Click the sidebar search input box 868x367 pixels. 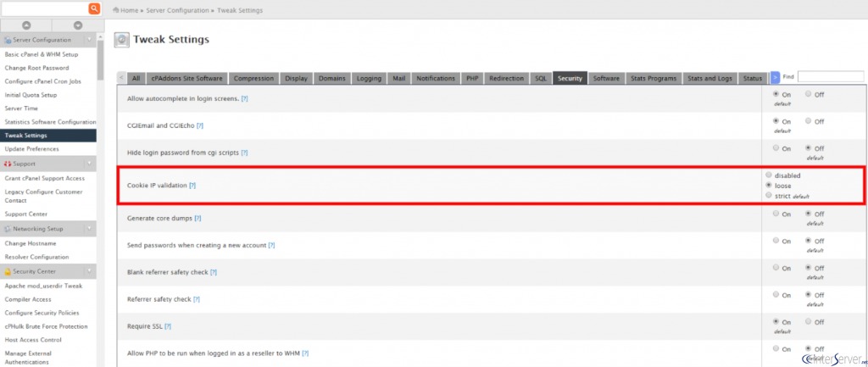pyautogui.click(x=45, y=8)
